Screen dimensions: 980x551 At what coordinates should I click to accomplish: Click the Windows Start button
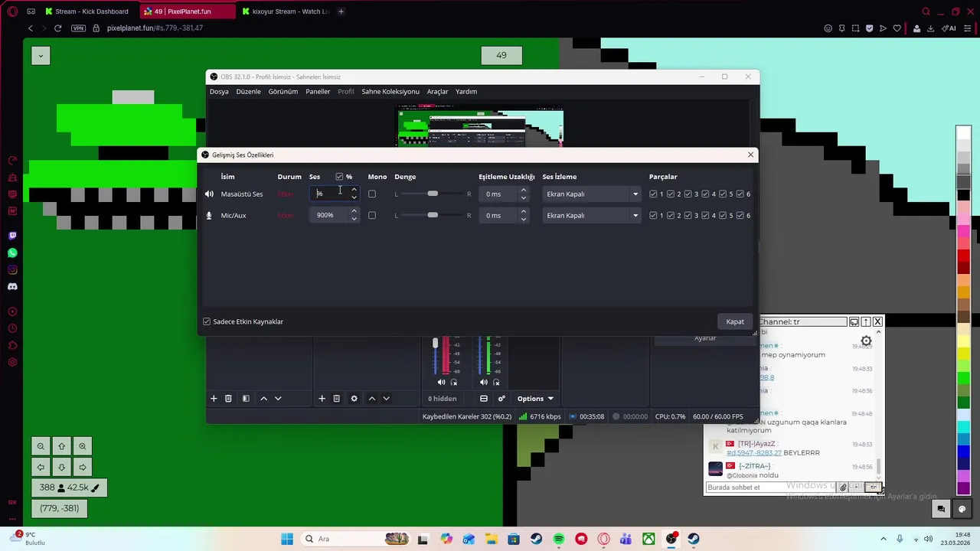287,539
